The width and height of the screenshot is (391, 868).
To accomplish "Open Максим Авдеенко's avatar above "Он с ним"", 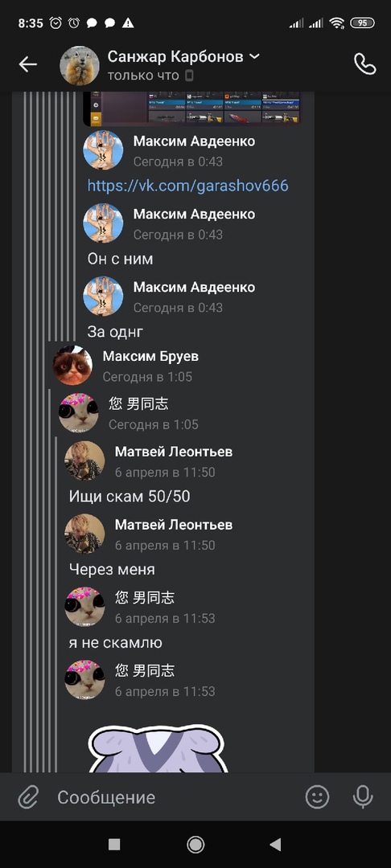I will pyautogui.click(x=103, y=223).
